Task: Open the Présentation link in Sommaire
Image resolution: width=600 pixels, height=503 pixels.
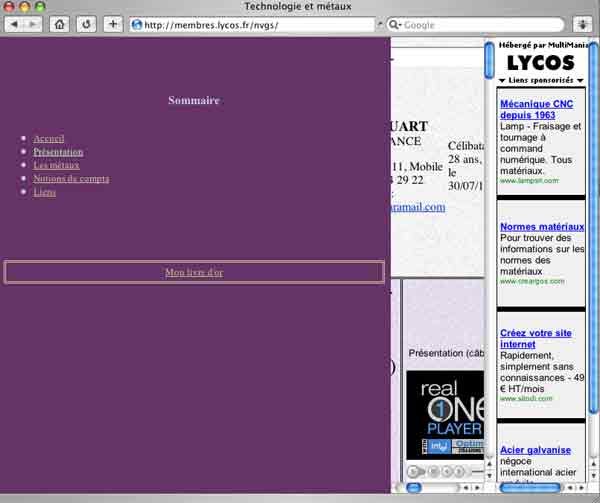Action: (58, 152)
